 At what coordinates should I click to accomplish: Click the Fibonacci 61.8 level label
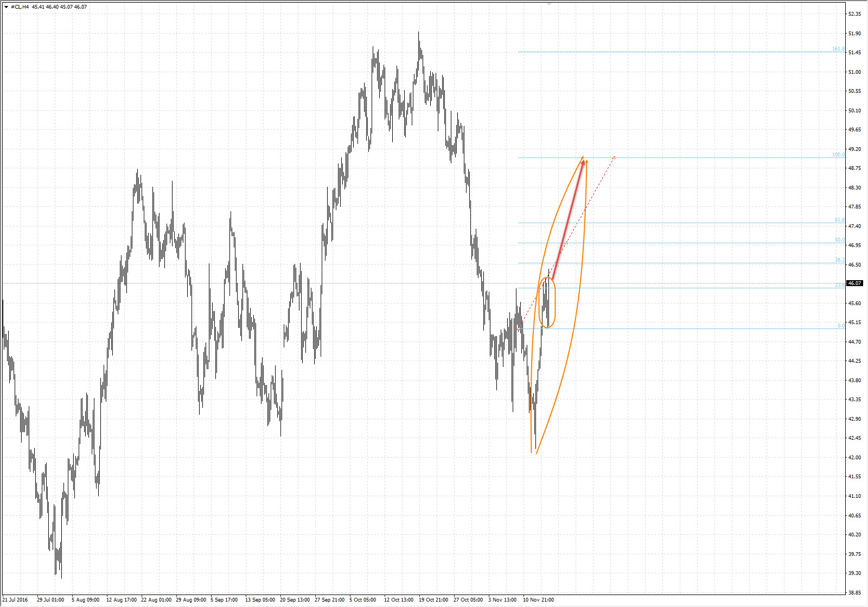point(839,220)
